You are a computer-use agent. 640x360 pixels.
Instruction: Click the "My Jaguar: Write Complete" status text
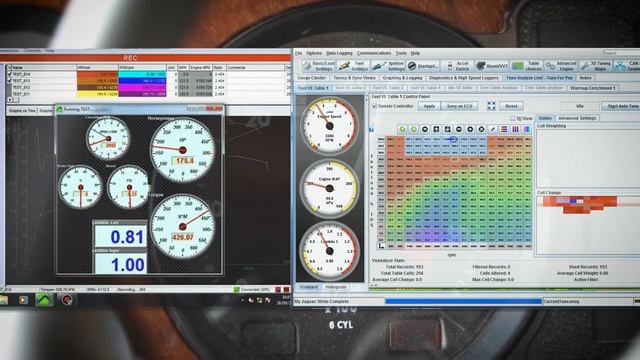(x=322, y=302)
